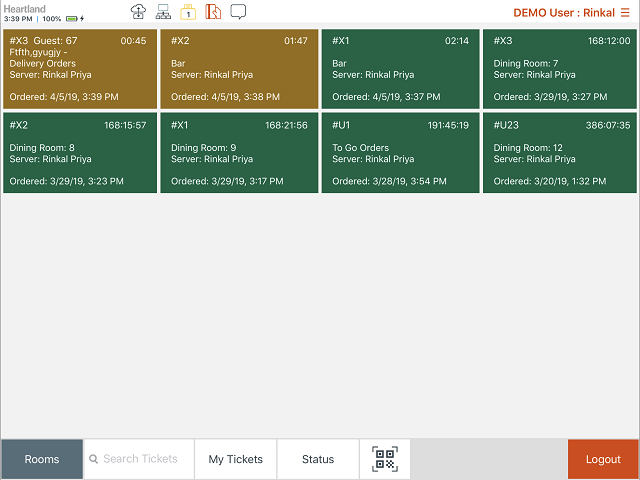Switch to the Rooms tab

42,459
